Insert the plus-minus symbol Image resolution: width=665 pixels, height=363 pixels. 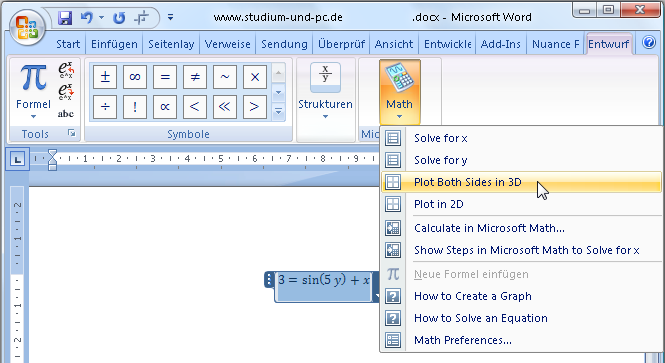tap(105, 77)
